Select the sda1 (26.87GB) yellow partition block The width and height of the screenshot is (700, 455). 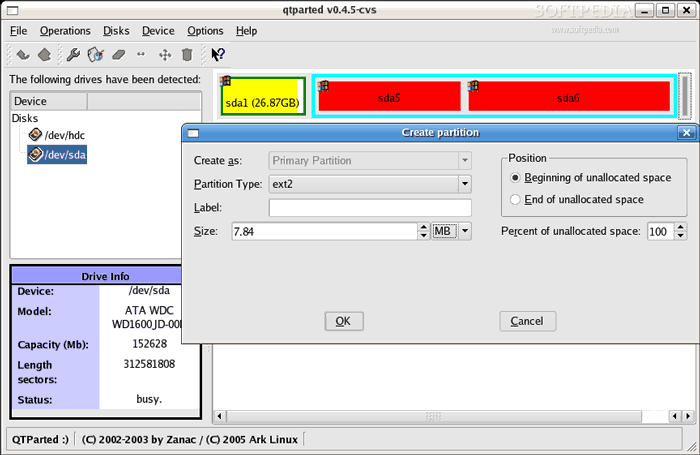[263, 96]
